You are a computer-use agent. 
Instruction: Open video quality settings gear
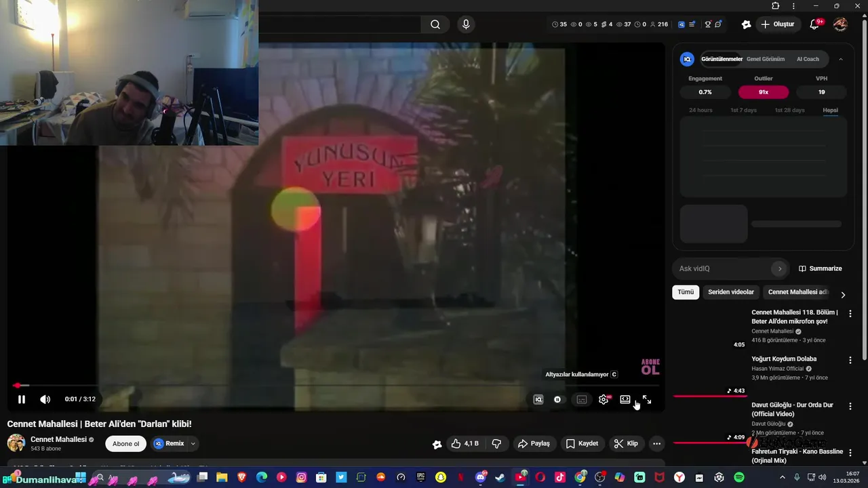coord(604,400)
